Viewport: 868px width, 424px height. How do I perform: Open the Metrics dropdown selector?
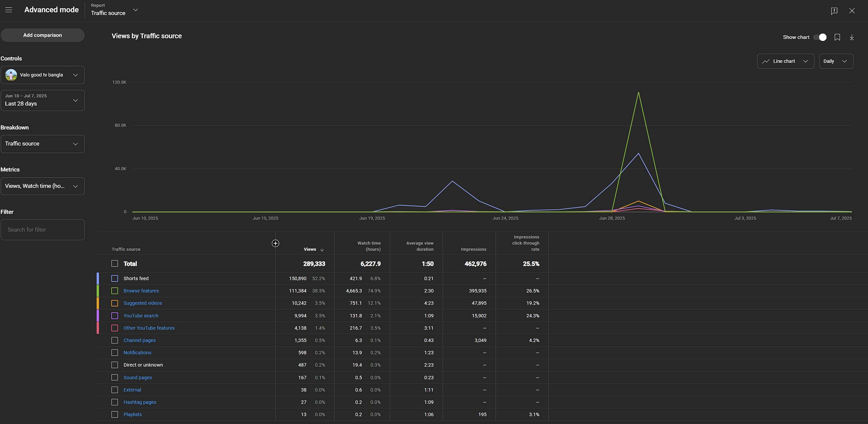click(42, 186)
